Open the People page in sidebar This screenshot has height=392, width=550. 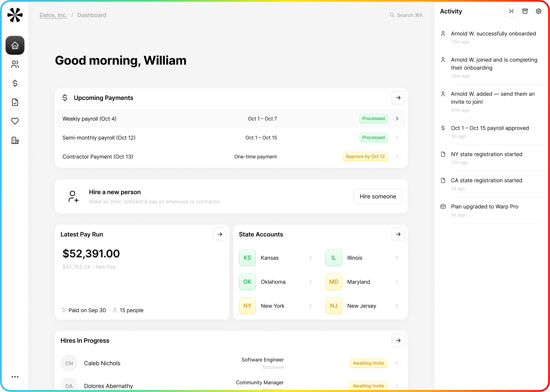pyautogui.click(x=15, y=64)
